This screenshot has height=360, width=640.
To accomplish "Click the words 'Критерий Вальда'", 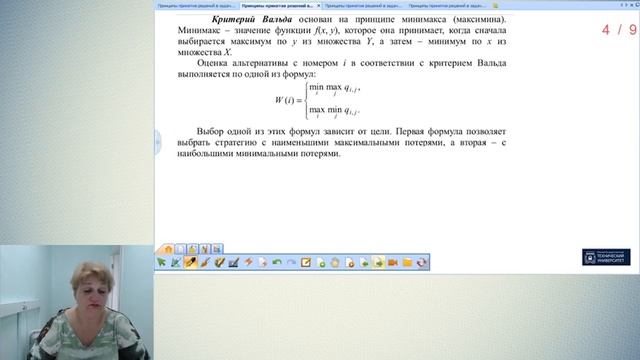I will (x=252, y=19).
